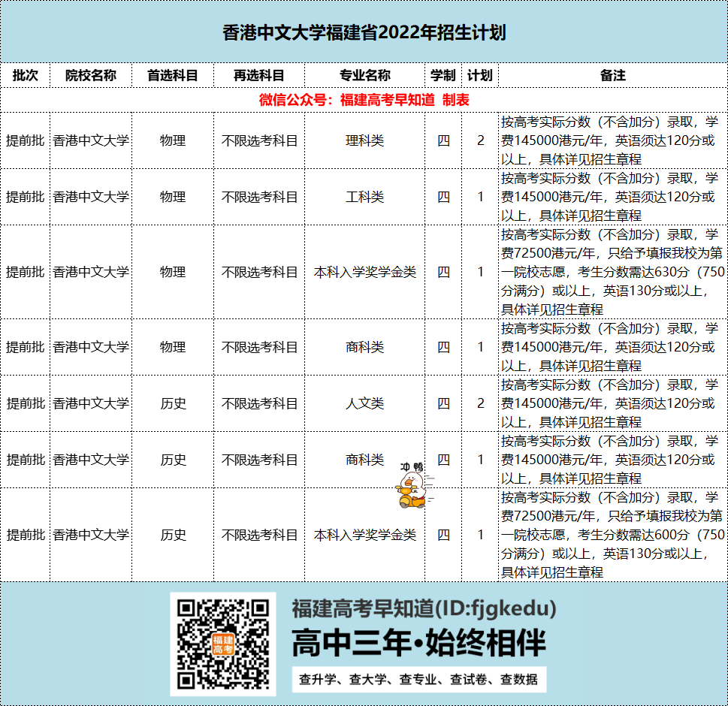Click plan count 2 in 人文类 row
728x706 pixels.
(x=481, y=403)
